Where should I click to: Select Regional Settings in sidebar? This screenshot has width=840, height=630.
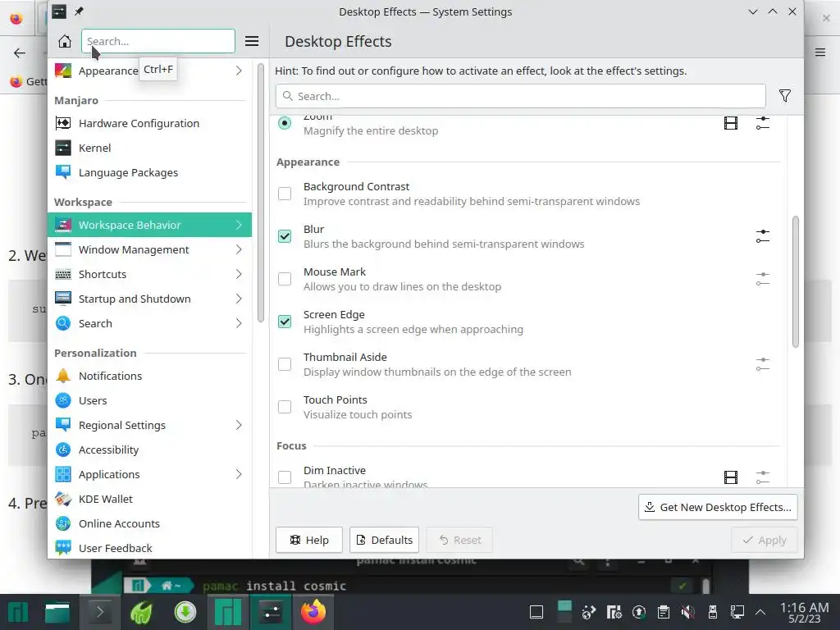coord(149,426)
